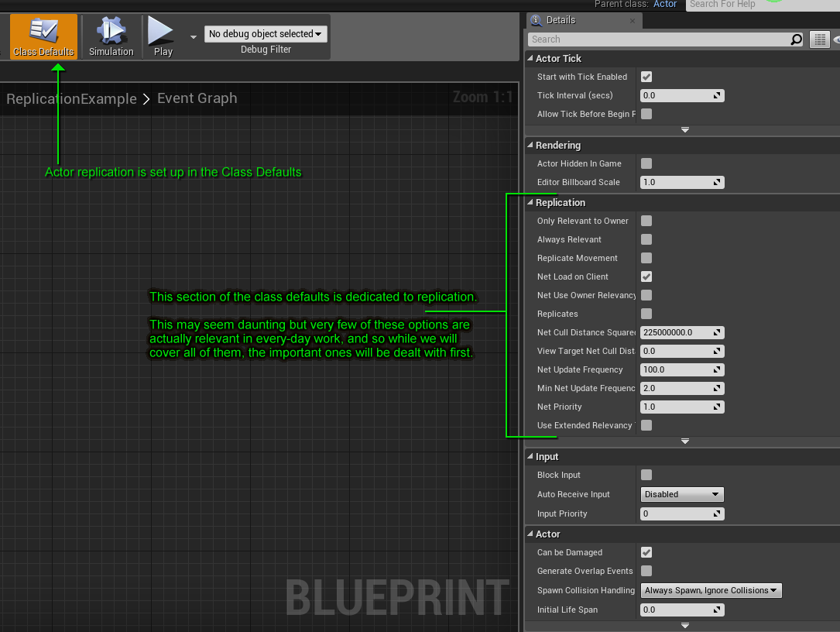The image size is (840, 632).
Task: Click the Details panel info icon
Action: pyautogui.click(x=537, y=20)
